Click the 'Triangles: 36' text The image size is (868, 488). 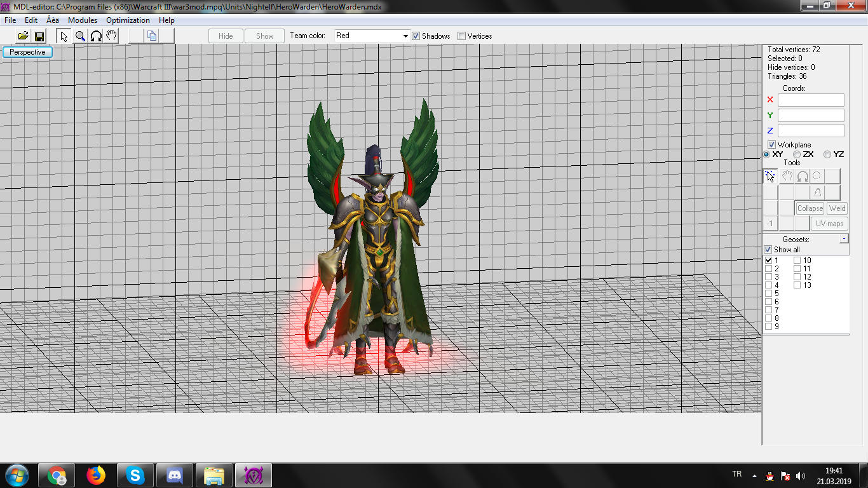[787, 76]
